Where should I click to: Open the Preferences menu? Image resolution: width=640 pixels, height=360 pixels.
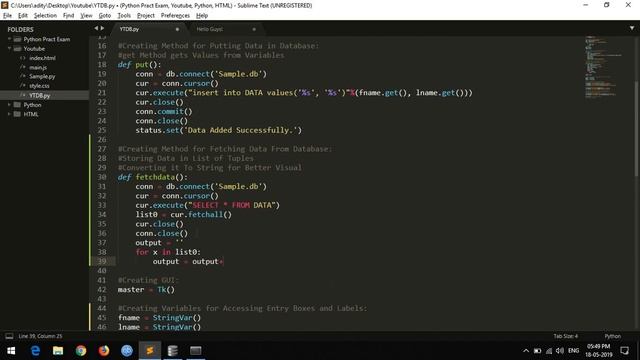(x=175, y=16)
